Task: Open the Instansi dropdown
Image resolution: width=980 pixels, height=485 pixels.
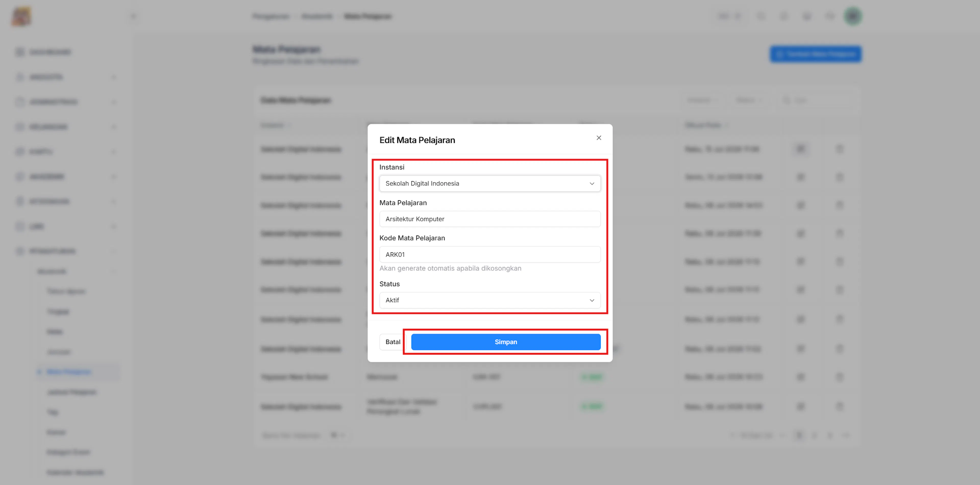Action: pos(490,183)
